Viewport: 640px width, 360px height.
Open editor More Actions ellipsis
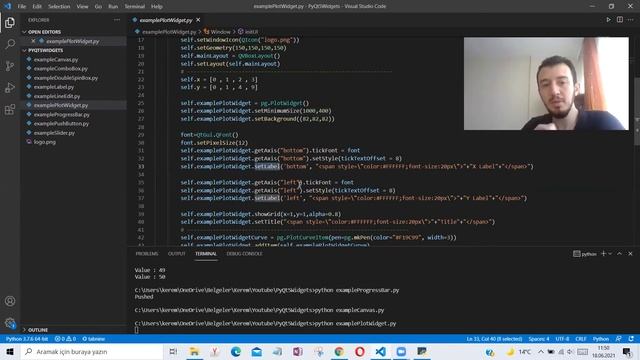[631, 20]
